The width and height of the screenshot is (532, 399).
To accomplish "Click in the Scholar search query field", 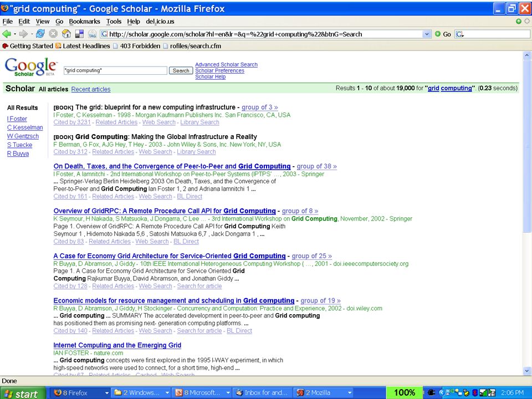I will pos(115,70).
